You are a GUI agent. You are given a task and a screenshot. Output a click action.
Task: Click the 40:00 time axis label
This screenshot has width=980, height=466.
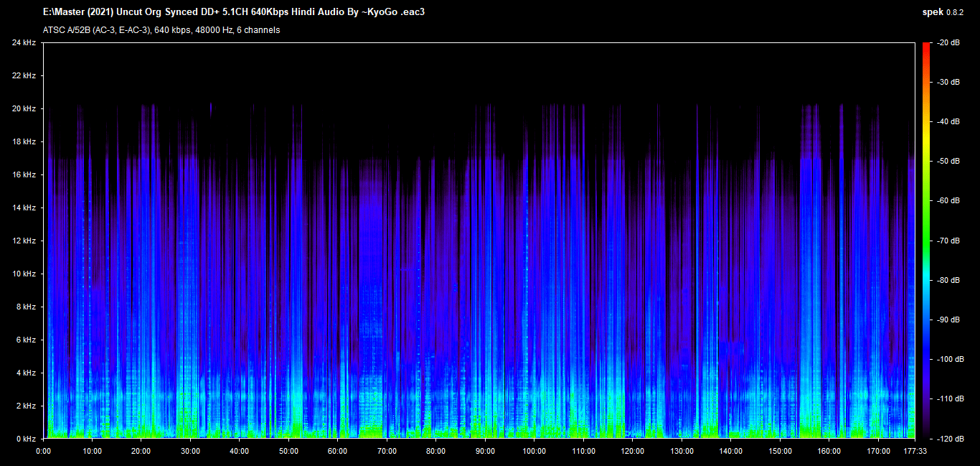pos(240,452)
